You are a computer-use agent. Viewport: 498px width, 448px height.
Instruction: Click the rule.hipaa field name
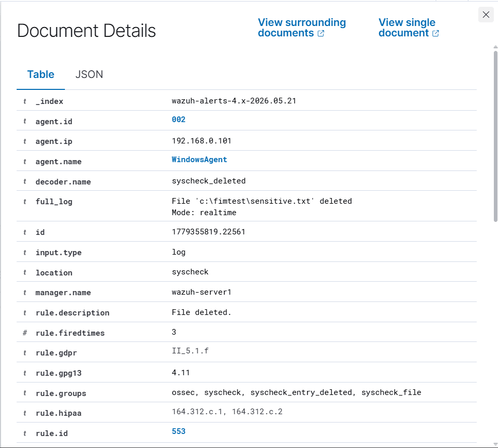click(x=59, y=413)
